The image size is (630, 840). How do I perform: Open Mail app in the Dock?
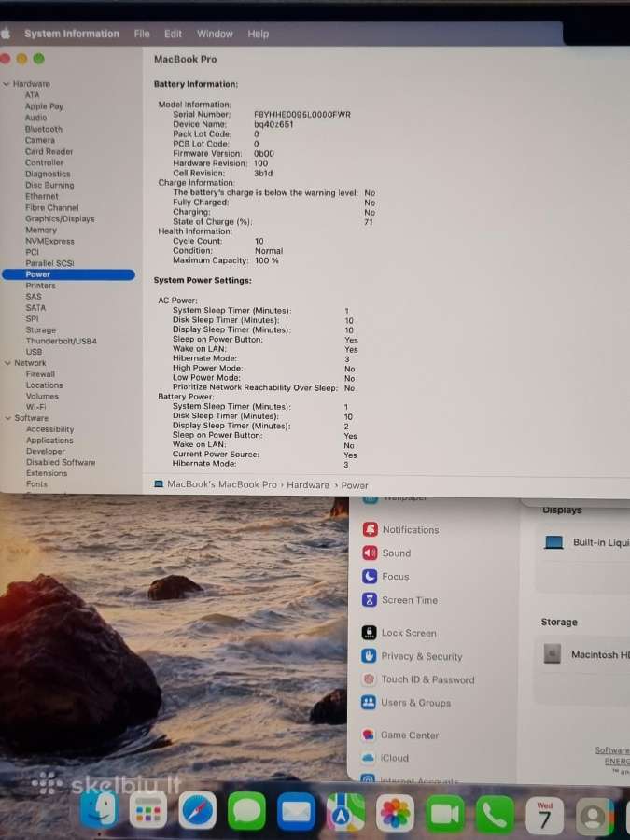coord(296,812)
